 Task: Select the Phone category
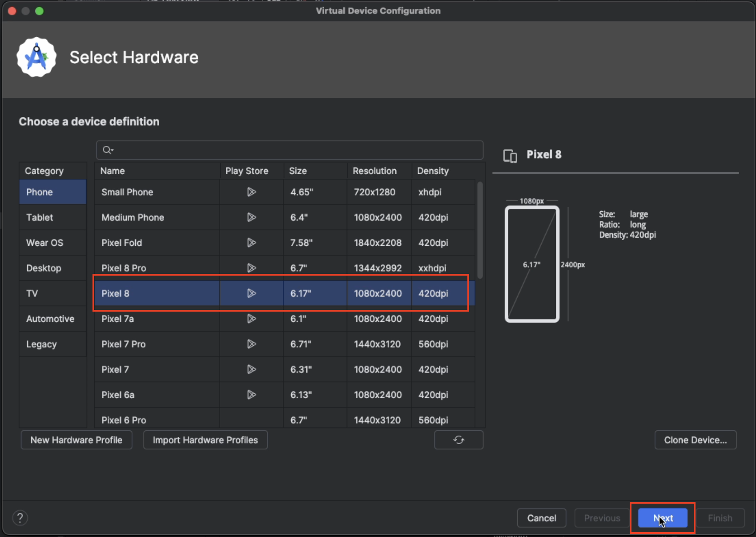(x=53, y=192)
